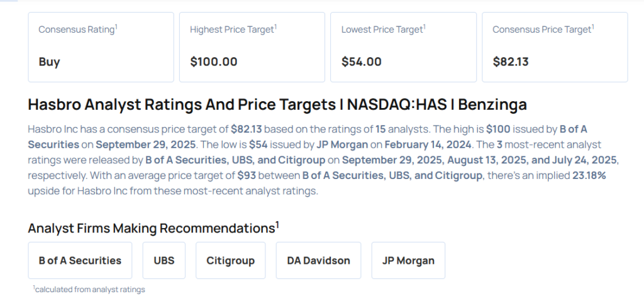The height and width of the screenshot is (299, 644).
Task: Click the 23.18% implied upside figure
Action: pos(588,175)
